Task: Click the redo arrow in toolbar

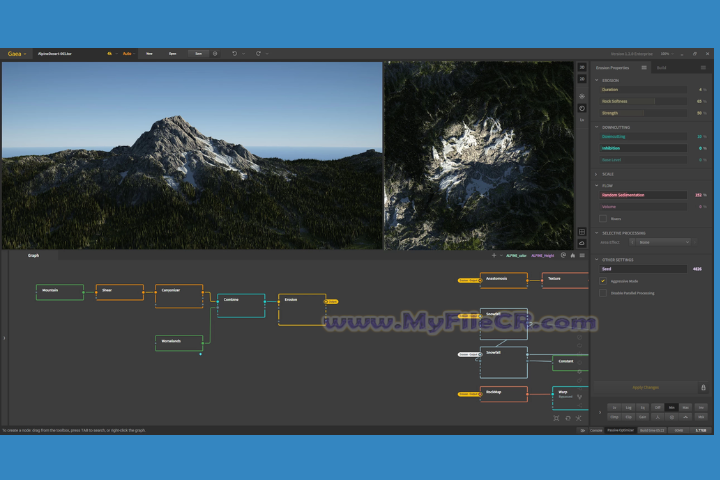Action: coord(258,53)
